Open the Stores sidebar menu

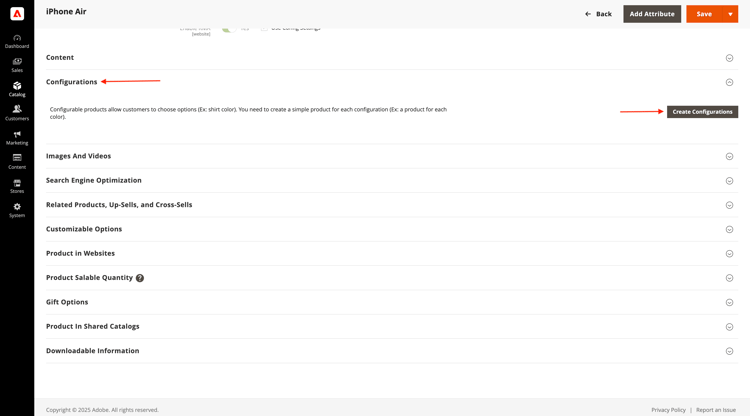[17, 186]
